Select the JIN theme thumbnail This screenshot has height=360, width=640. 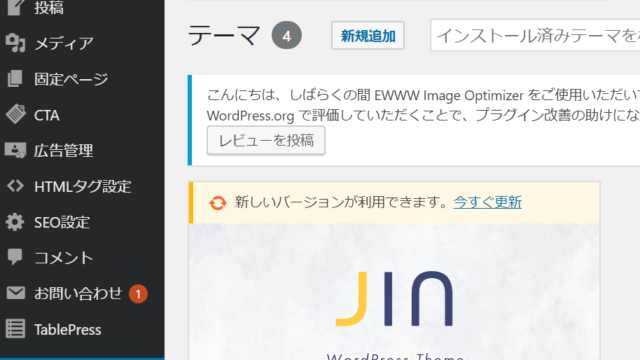[x=394, y=291]
